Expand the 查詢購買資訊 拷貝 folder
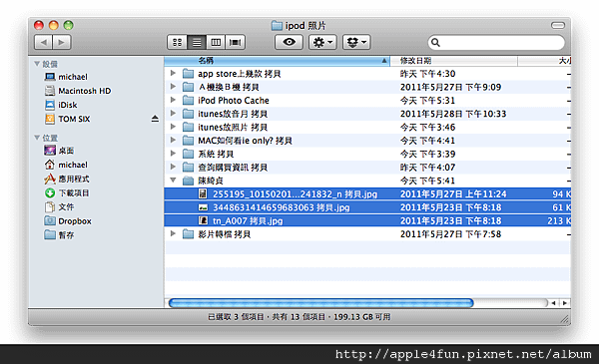This screenshot has width=599, height=364. click(173, 167)
